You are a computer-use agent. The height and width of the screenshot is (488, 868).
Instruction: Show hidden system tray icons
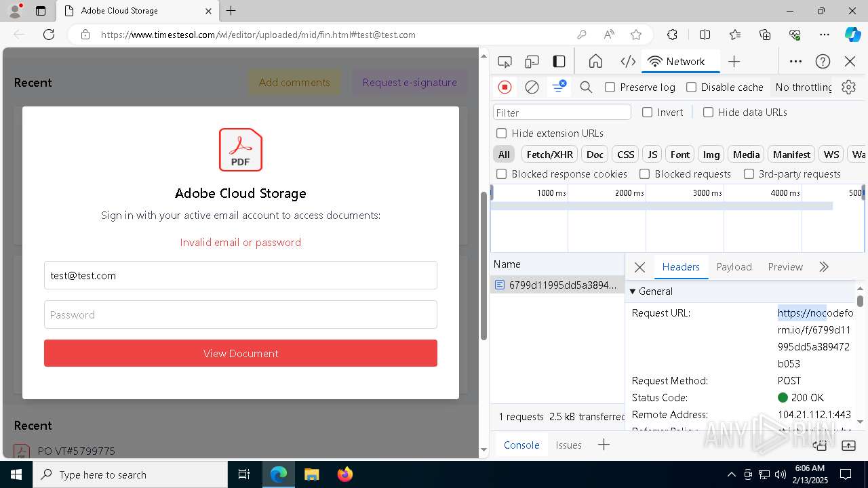(x=731, y=474)
